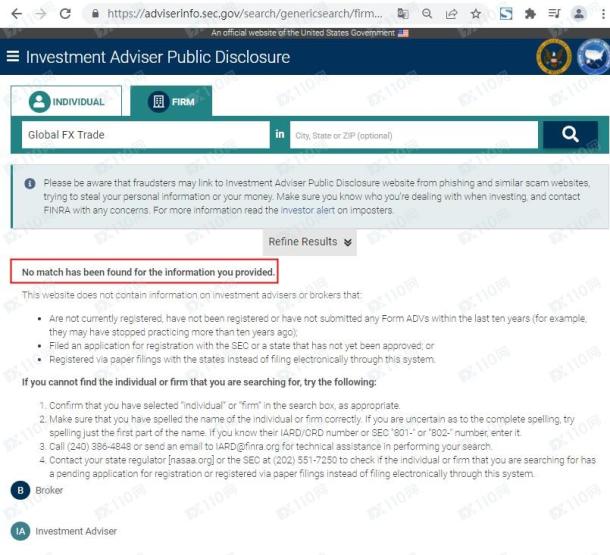The image size is (610, 555).
Task: Click the blue US map seal logo
Action: (594, 56)
